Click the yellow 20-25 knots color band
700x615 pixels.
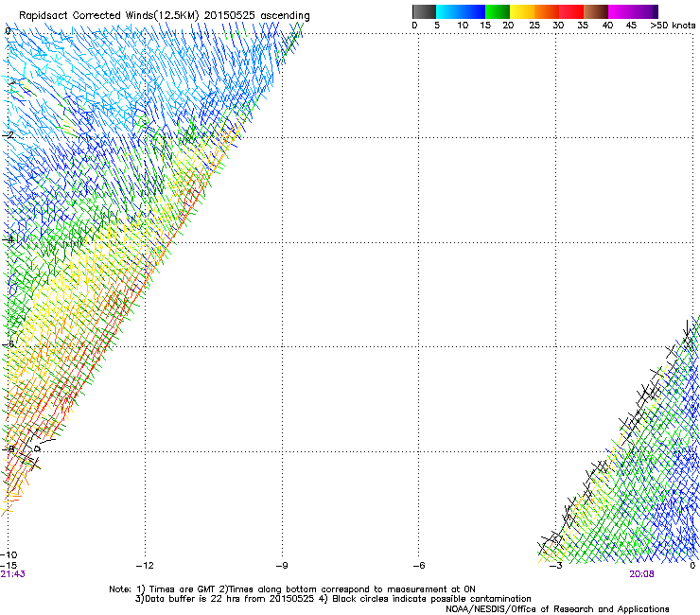[522, 11]
